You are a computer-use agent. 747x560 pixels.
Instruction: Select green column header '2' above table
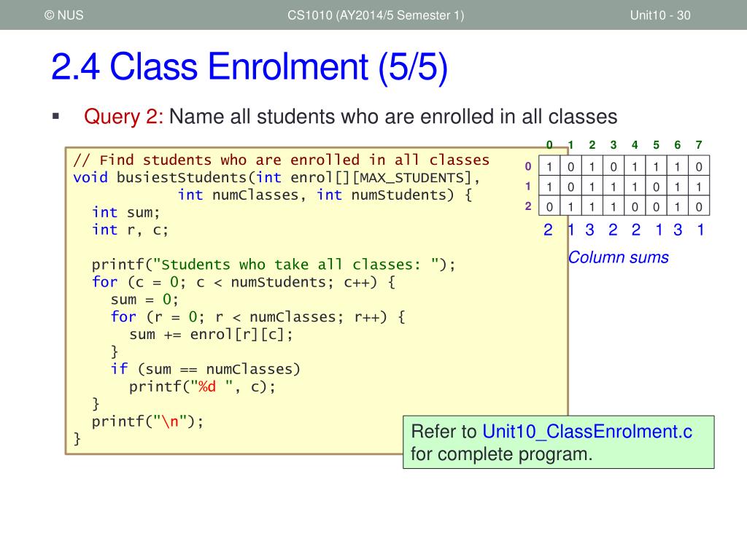click(592, 145)
